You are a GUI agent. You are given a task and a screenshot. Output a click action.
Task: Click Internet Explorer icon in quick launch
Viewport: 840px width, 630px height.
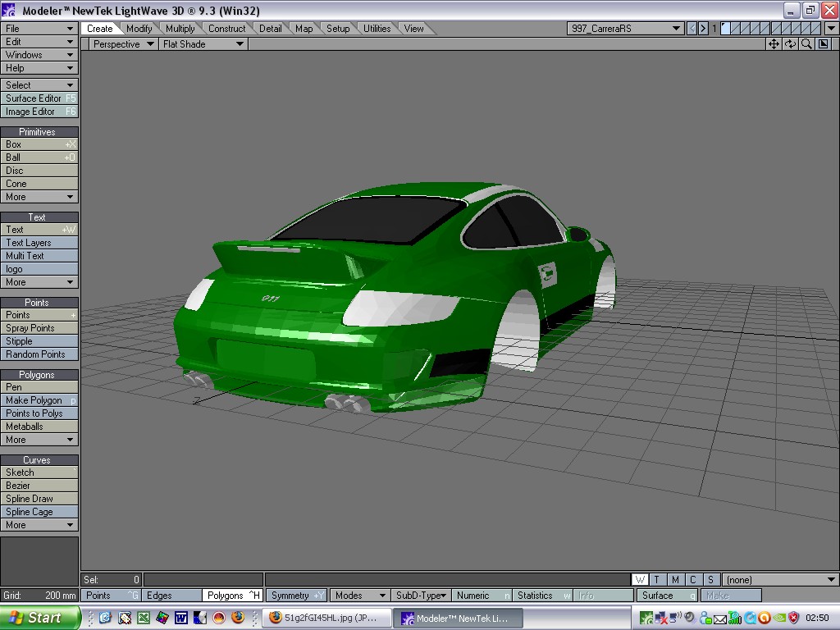105,618
